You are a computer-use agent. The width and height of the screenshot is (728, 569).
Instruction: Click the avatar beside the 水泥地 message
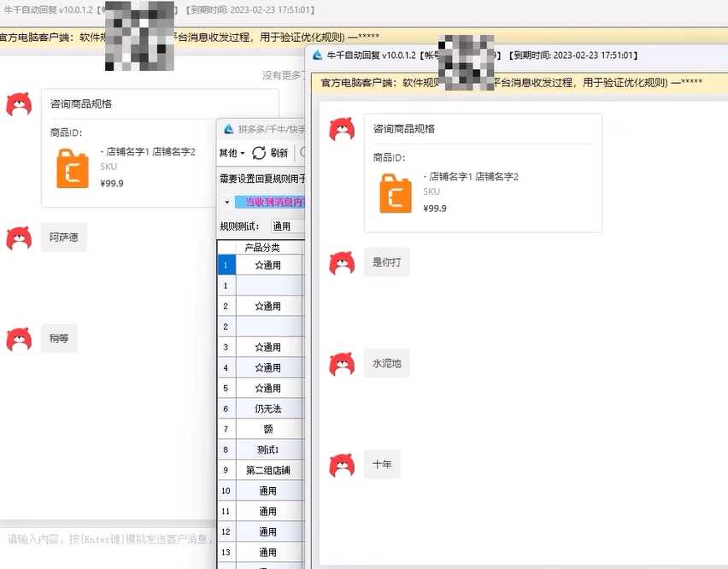click(x=342, y=364)
